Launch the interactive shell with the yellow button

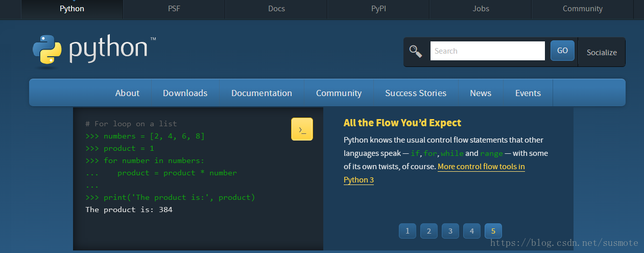[x=302, y=129]
